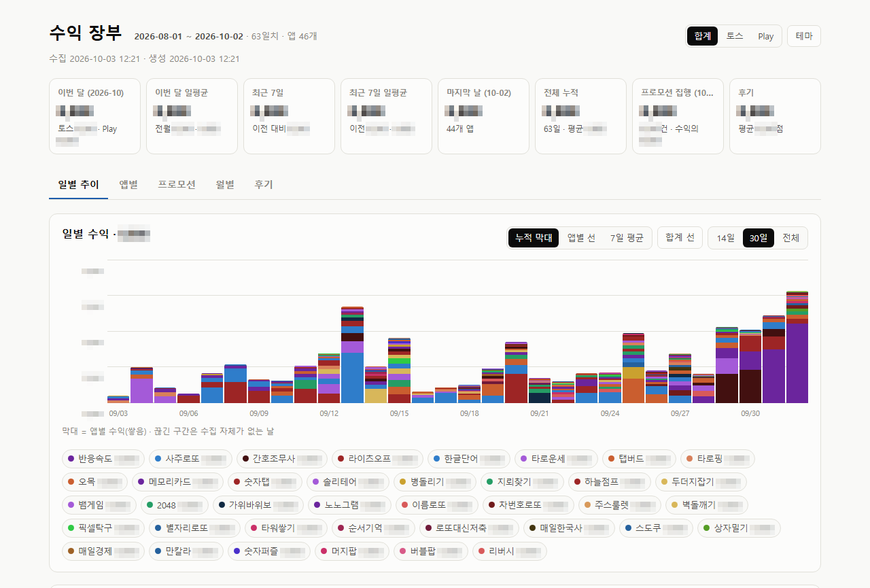Screen dimensions: 870x588
Task: Show or hide 픽셀탁구 series
Action: point(103,528)
